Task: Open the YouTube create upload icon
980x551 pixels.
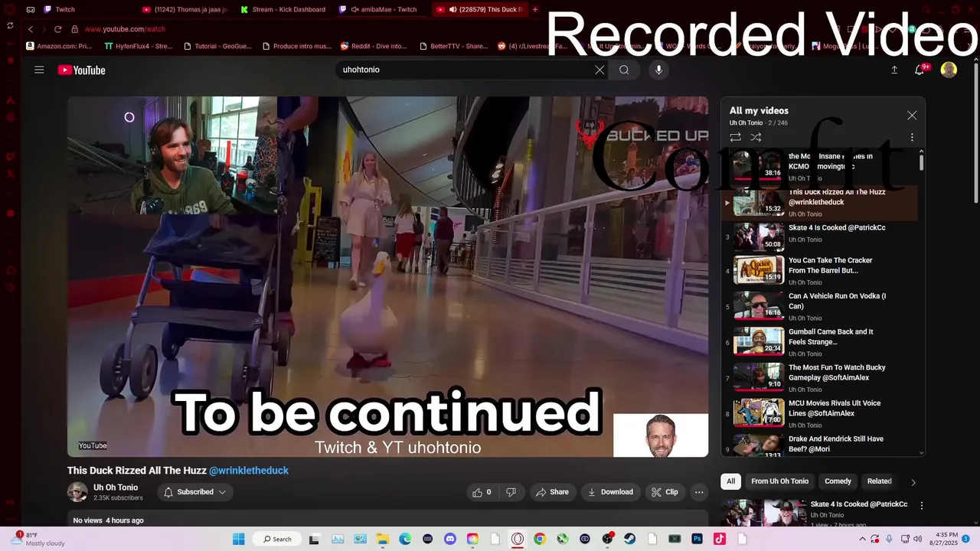Action: (x=894, y=70)
